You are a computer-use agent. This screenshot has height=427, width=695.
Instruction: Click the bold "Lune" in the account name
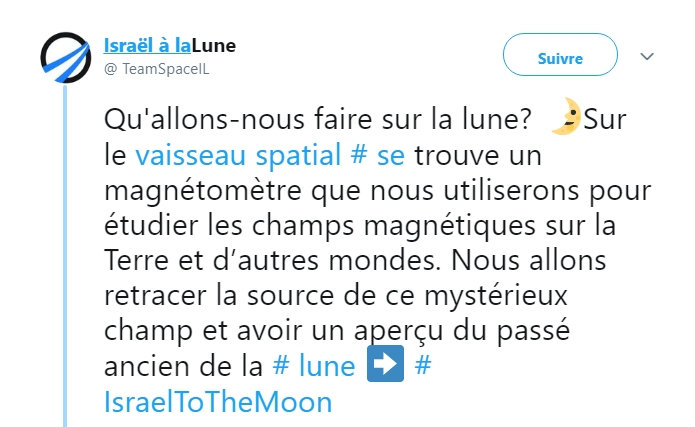214,46
